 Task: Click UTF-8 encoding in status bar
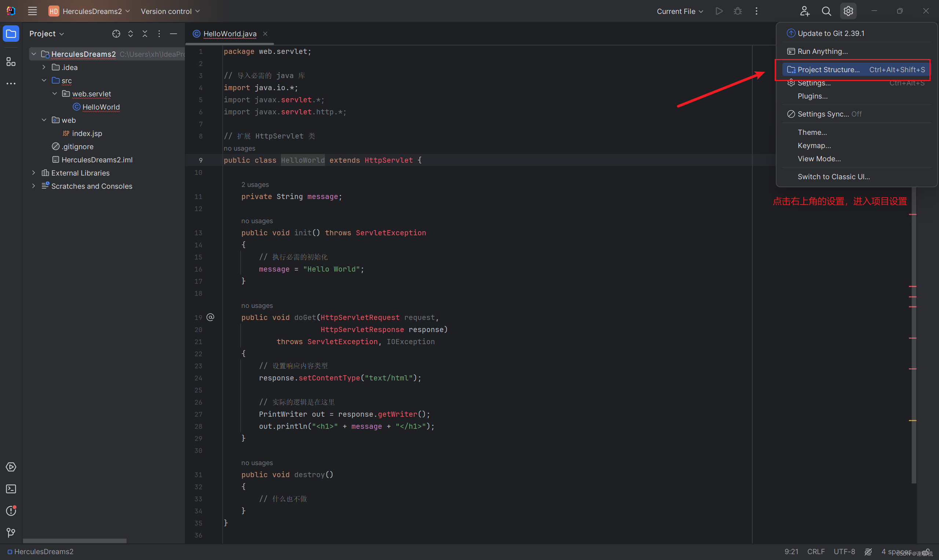[844, 551]
